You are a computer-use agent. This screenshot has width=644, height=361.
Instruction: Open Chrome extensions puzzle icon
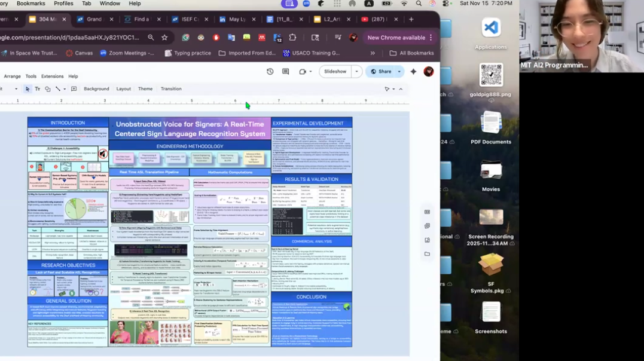pos(292,38)
